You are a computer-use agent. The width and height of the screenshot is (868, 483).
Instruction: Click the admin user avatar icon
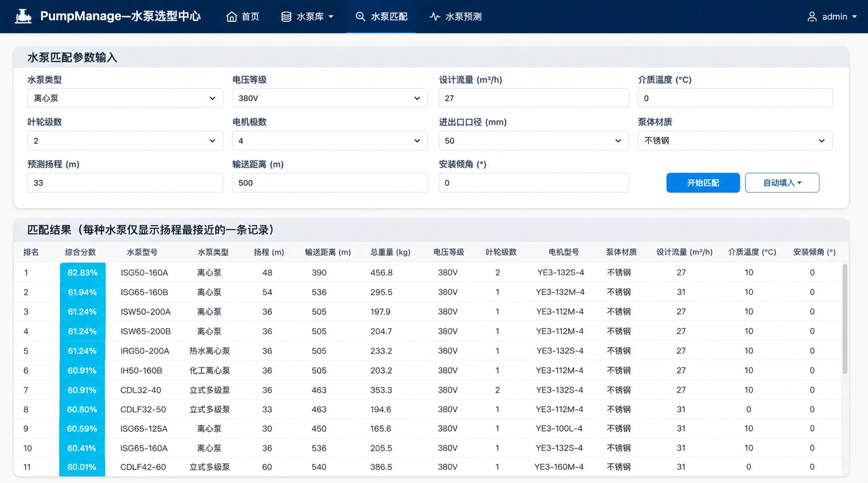point(812,17)
